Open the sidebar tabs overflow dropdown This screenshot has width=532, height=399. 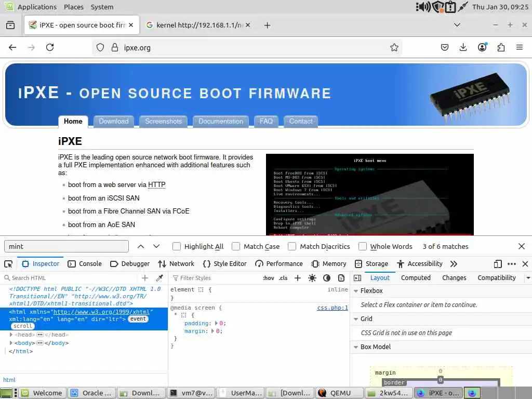[x=528, y=278]
